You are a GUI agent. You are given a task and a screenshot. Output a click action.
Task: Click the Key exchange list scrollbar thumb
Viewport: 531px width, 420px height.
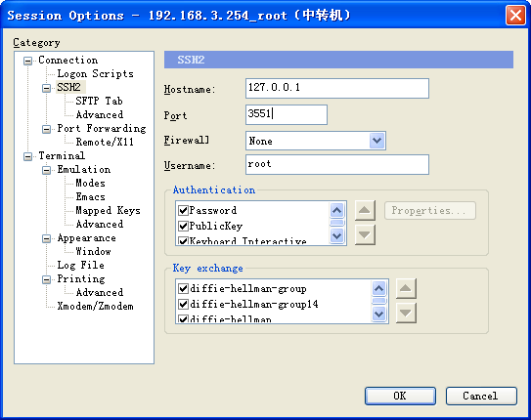379,301
